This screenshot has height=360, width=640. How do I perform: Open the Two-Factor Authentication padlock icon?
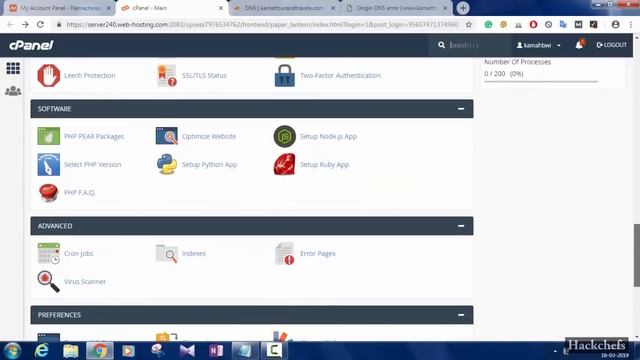coord(284,76)
